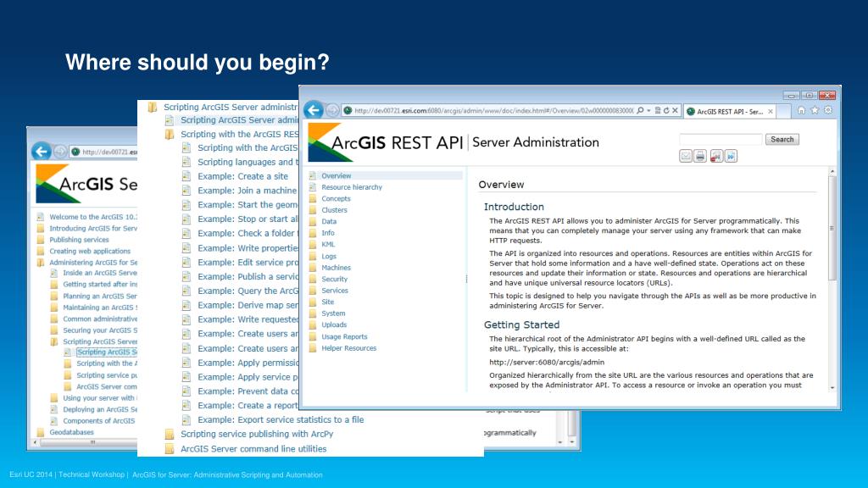Screen dimensions: 868x488
Task: Expand the Concepts folder
Action: (336, 198)
